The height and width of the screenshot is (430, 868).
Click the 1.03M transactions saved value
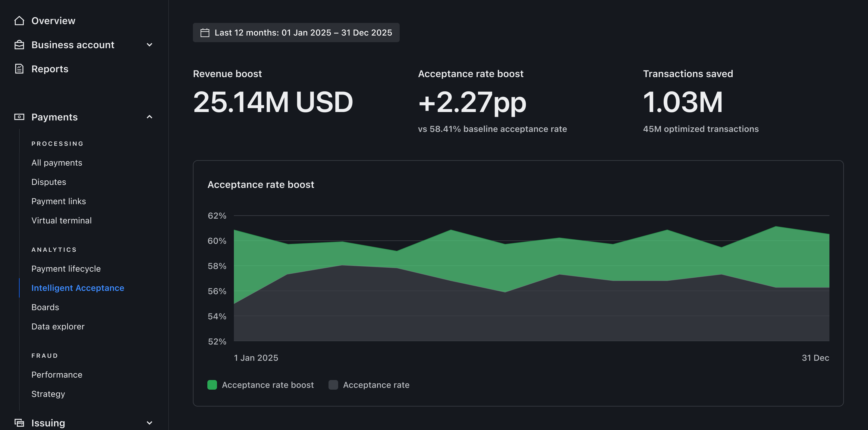pyautogui.click(x=683, y=102)
